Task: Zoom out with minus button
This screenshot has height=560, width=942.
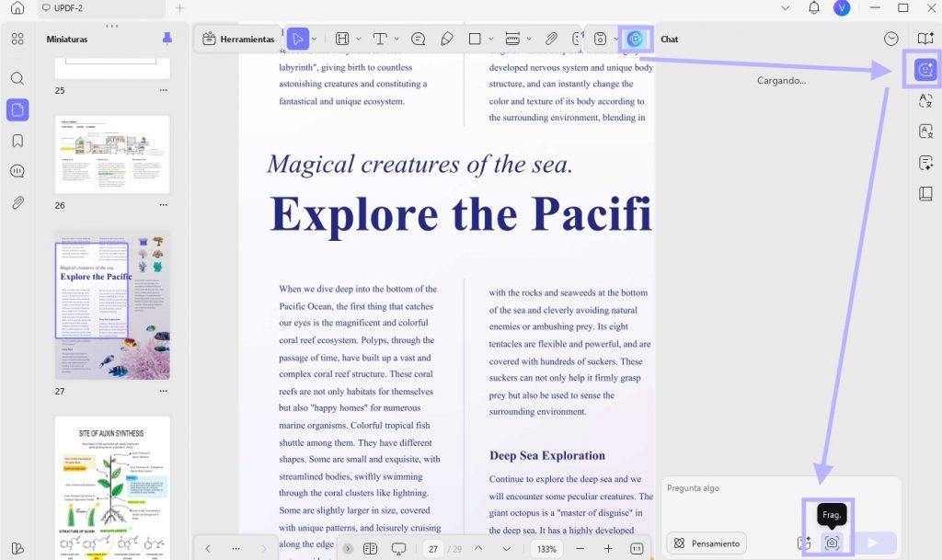Action: click(580, 549)
